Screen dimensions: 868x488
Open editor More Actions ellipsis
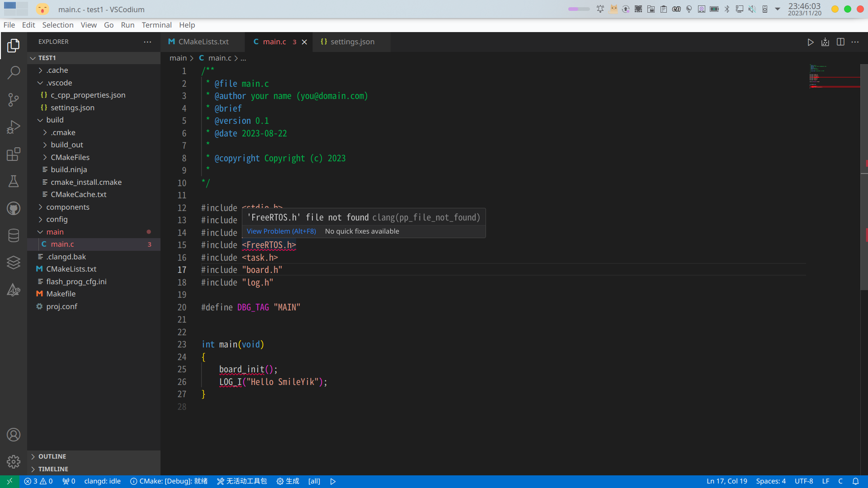point(855,42)
